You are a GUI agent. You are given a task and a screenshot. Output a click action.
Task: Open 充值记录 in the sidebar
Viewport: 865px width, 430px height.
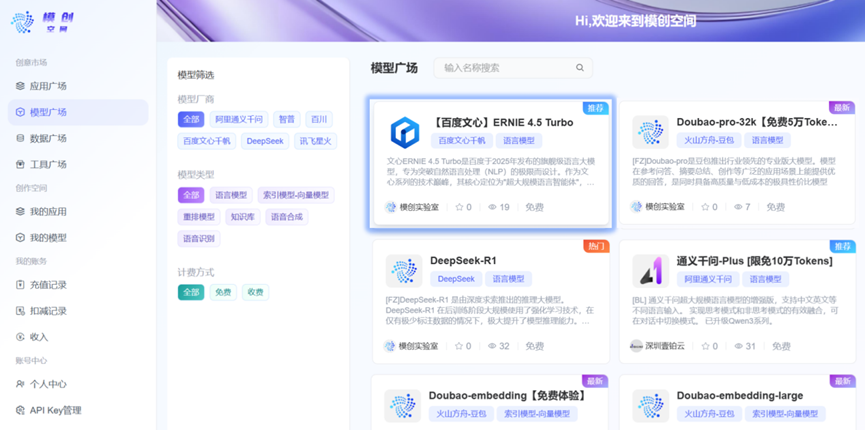point(48,285)
